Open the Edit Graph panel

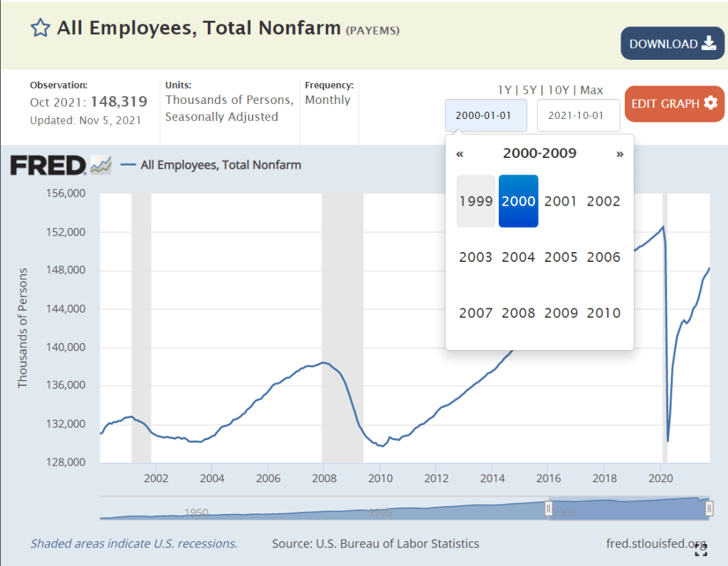tap(674, 103)
